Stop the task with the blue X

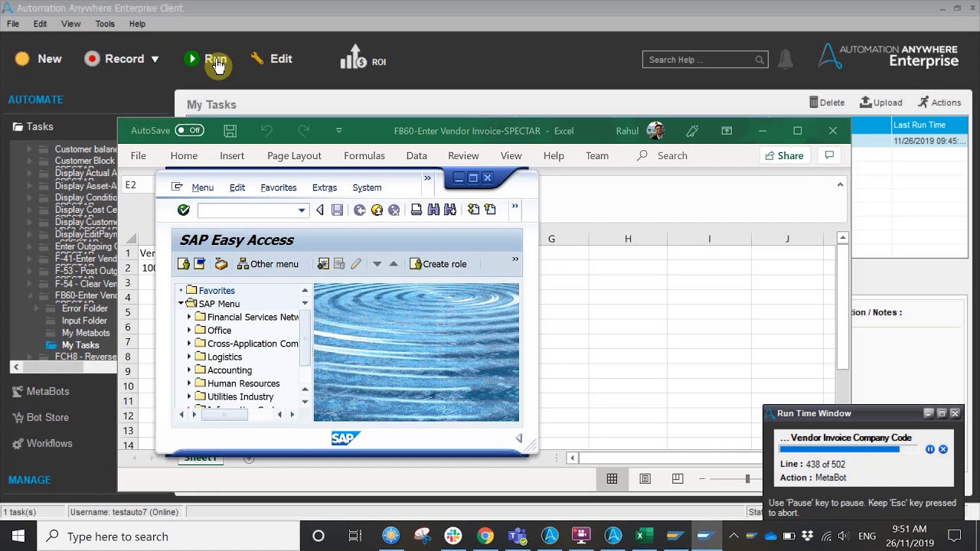tap(943, 449)
